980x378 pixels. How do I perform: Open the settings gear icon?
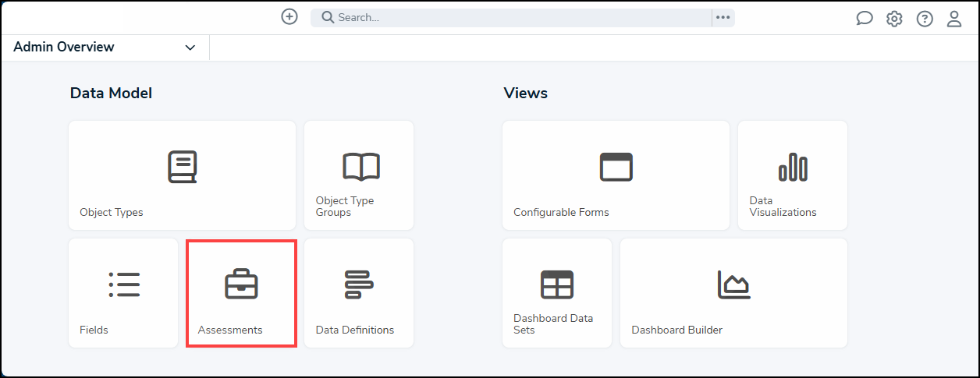[x=894, y=19]
